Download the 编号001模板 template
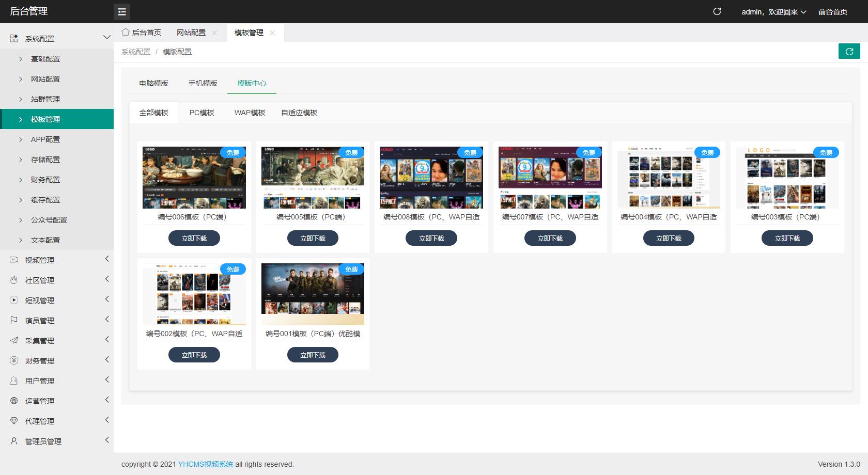868x475 pixels. pyautogui.click(x=313, y=355)
